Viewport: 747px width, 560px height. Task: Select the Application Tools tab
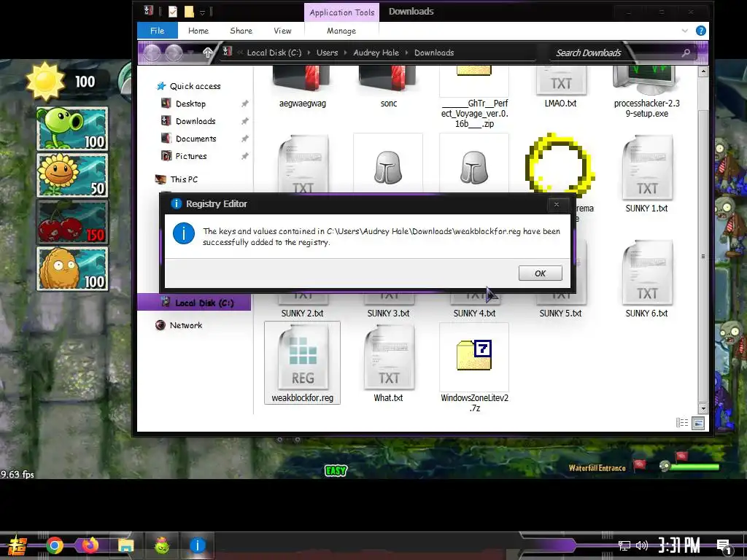click(x=341, y=12)
